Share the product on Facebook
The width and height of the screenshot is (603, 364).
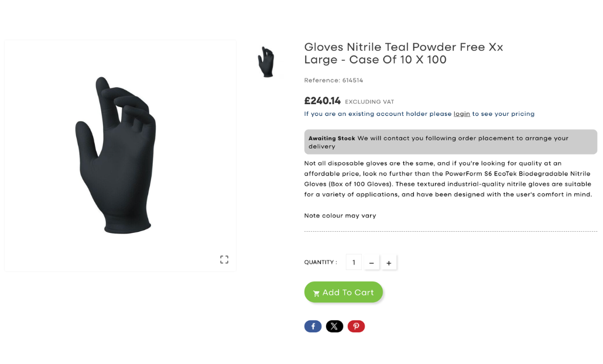[313, 326]
